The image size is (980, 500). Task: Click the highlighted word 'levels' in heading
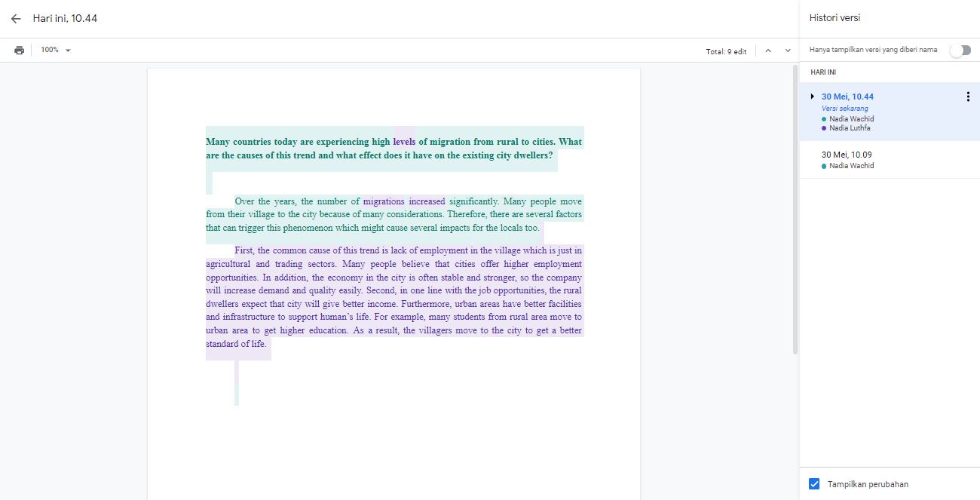click(x=404, y=142)
